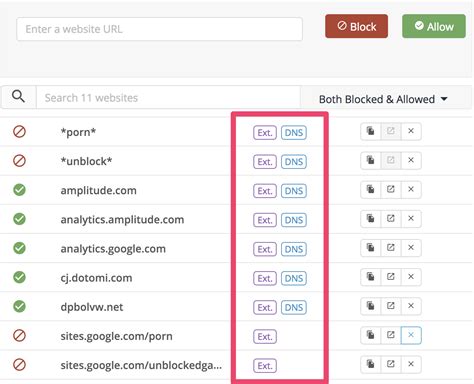This screenshot has width=474, height=384.
Task: Copy the cj.dotomi.com entry
Action: tap(371, 277)
